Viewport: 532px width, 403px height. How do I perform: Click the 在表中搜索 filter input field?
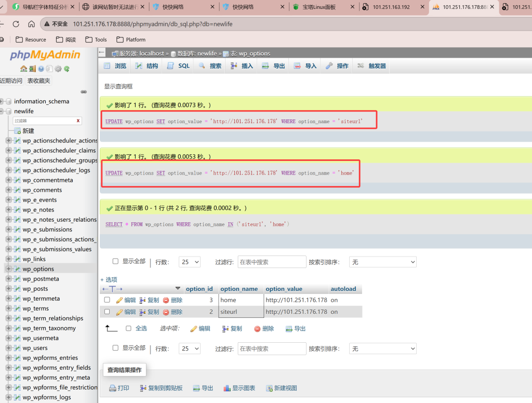(x=272, y=262)
